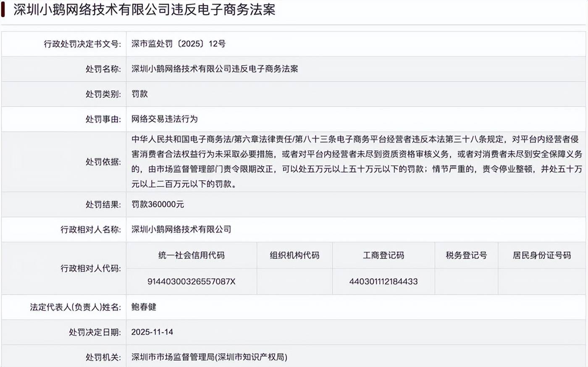588x367 pixels.
Task: Click the 工商登记码 column header
Action: click(x=383, y=255)
